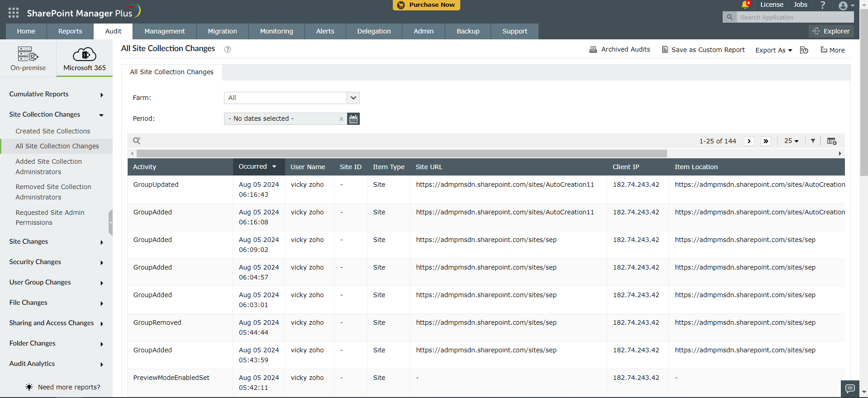868x398 pixels.
Task: Select Created Site Collections report
Action: pyautogui.click(x=53, y=131)
